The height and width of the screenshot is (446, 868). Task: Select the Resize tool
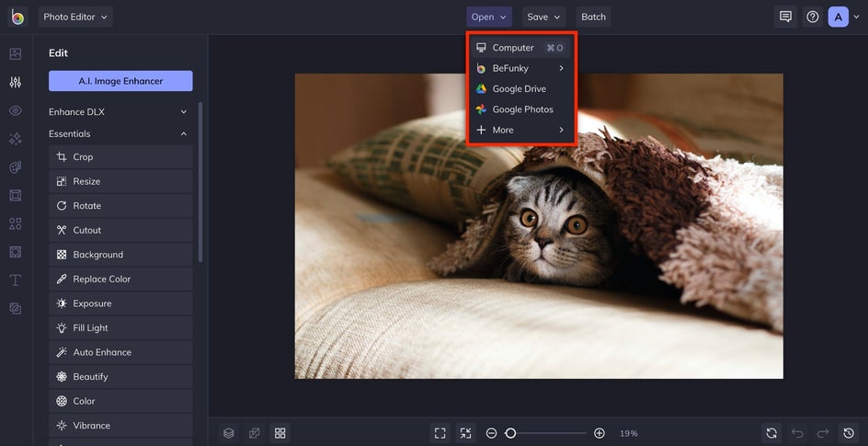120,181
